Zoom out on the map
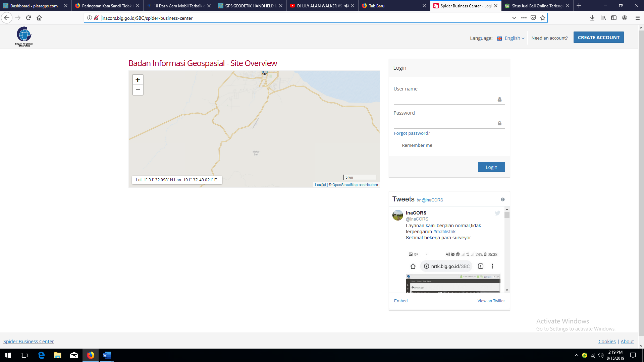The image size is (644, 362). point(138,90)
